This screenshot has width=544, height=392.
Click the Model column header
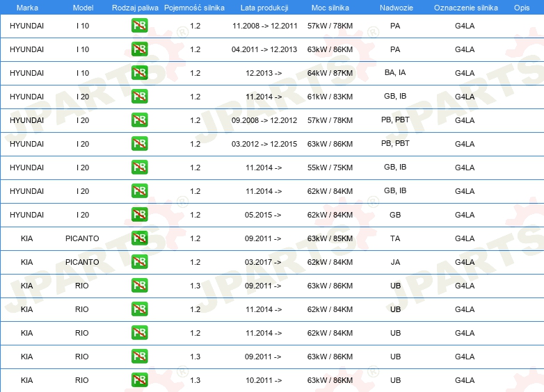tap(83, 8)
